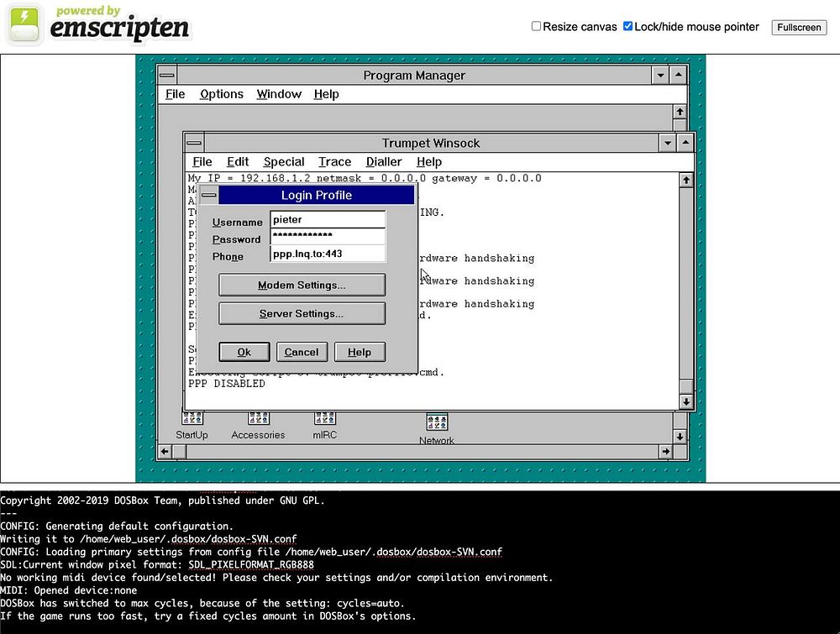Click the Fullscreen button
This screenshot has height=634, width=840.
click(x=799, y=28)
